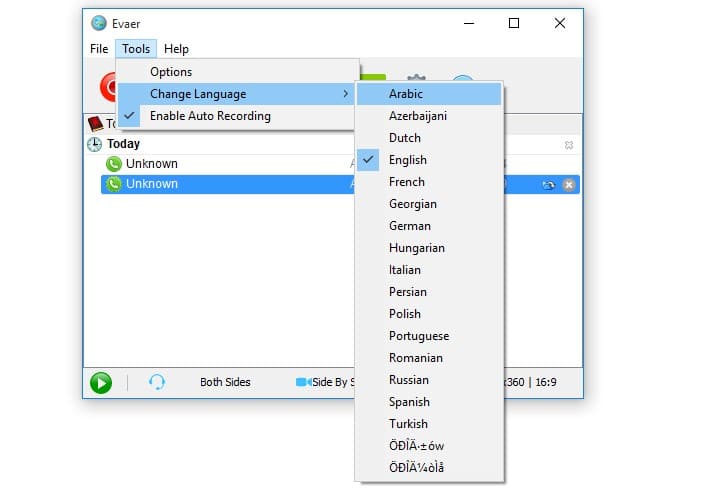Open the File menu
This screenshot has height=492, width=706.
pos(99,49)
